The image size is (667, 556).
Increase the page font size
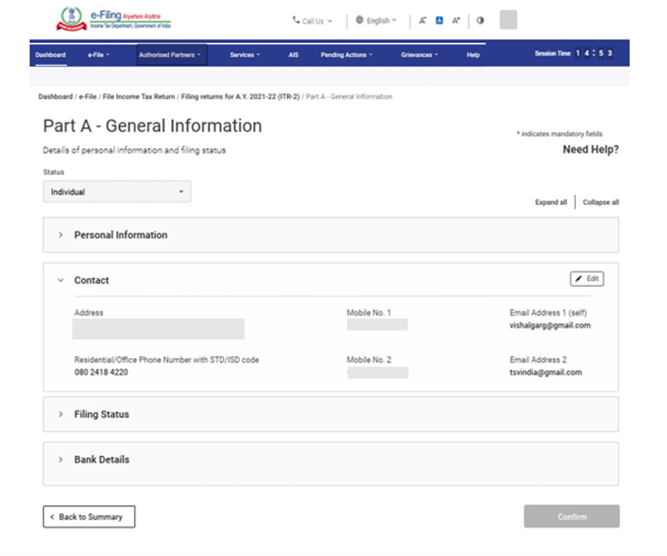coord(456,20)
